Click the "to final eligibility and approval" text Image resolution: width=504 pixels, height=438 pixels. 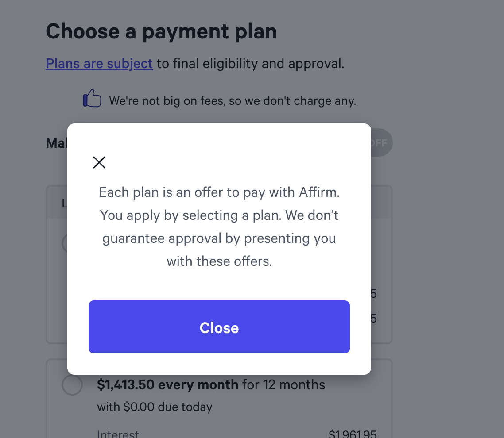[250, 64]
